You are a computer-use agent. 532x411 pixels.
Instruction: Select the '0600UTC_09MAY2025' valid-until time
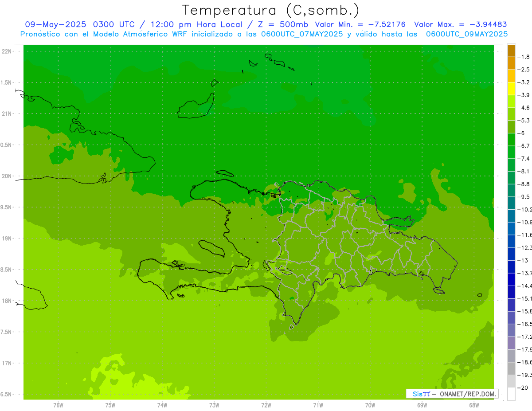tap(467, 34)
